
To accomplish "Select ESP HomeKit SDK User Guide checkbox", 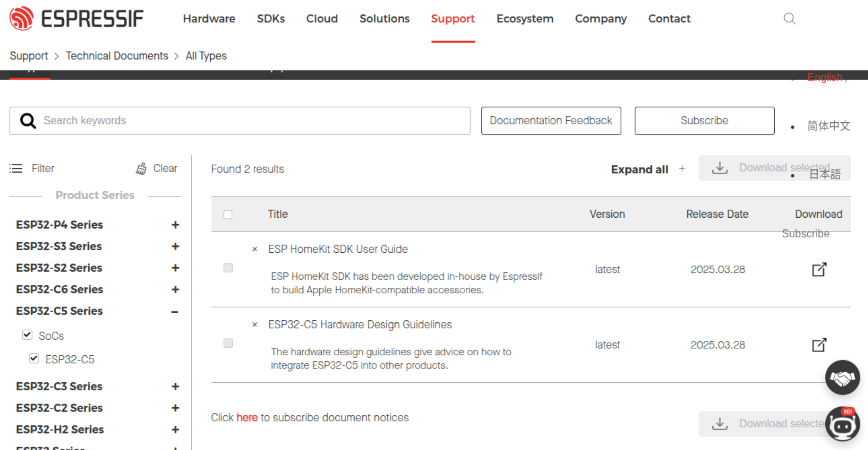I will [x=228, y=268].
